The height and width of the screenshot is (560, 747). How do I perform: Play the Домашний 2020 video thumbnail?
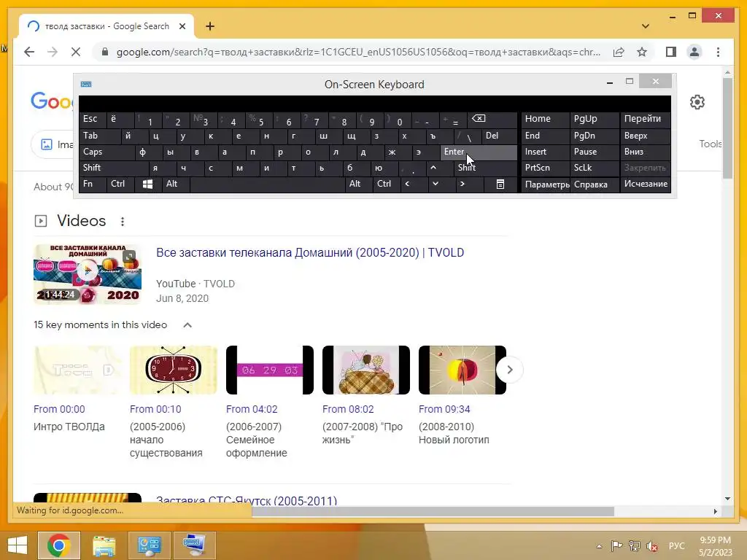(88, 274)
